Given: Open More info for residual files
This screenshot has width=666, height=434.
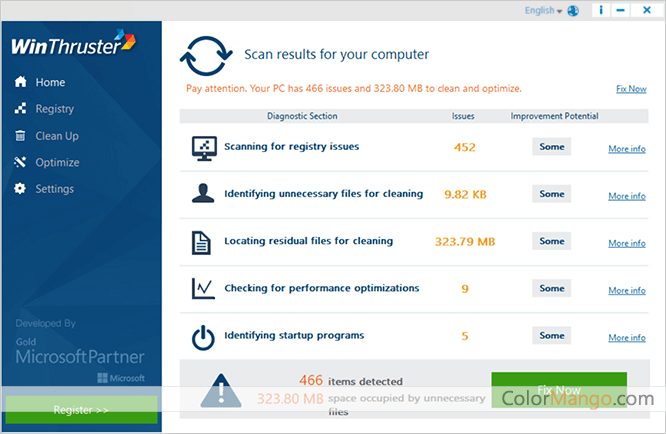Looking at the screenshot, I should point(627,243).
